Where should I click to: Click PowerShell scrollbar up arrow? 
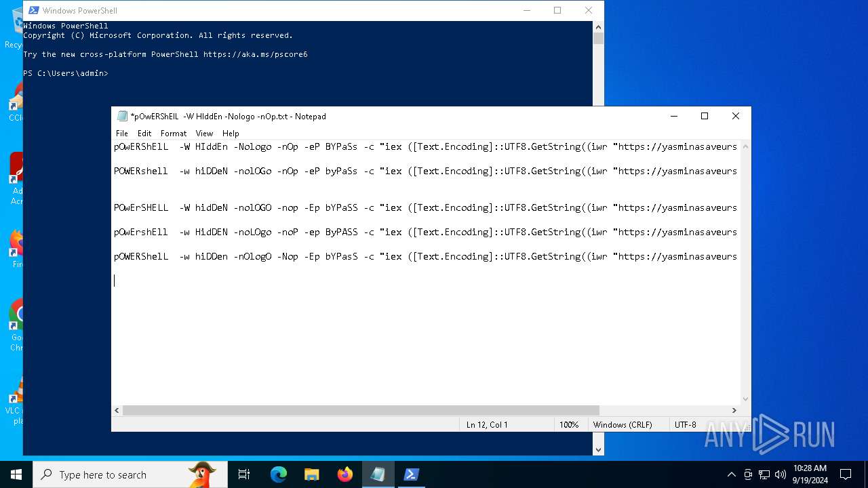tap(598, 27)
